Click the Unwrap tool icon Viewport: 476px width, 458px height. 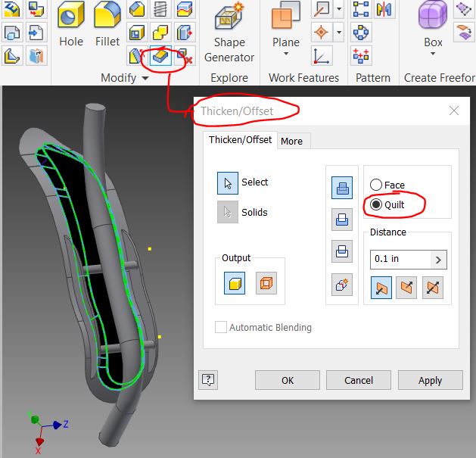(36, 56)
